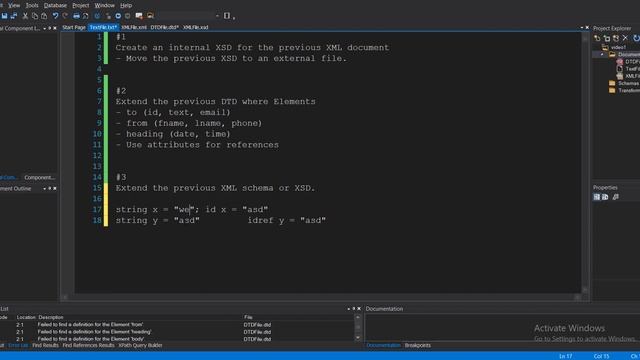Click the first Project Explorer toolbar icon
This screenshot has height=360, width=640.
597,38
